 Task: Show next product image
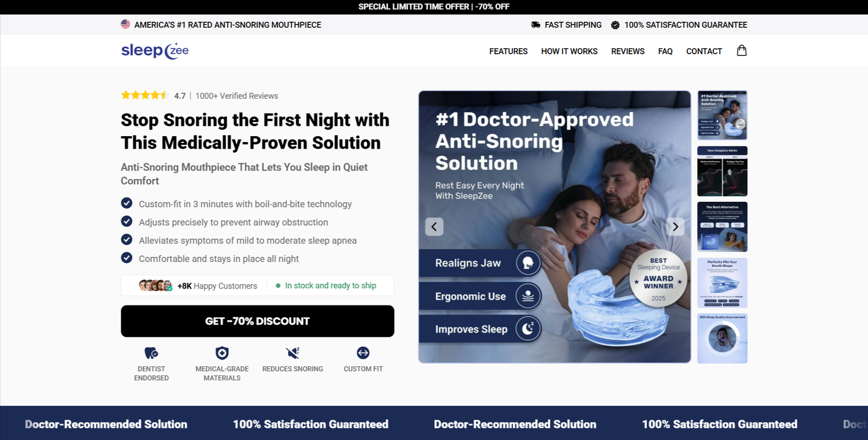pyautogui.click(x=675, y=227)
